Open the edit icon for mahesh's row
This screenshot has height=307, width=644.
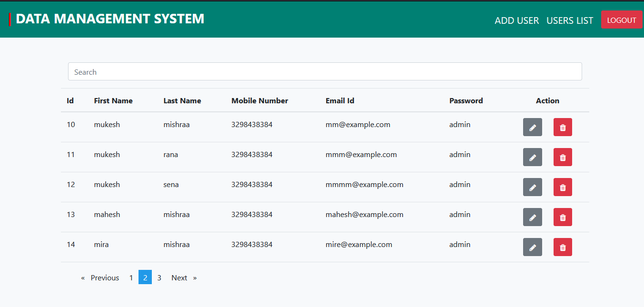(x=532, y=217)
